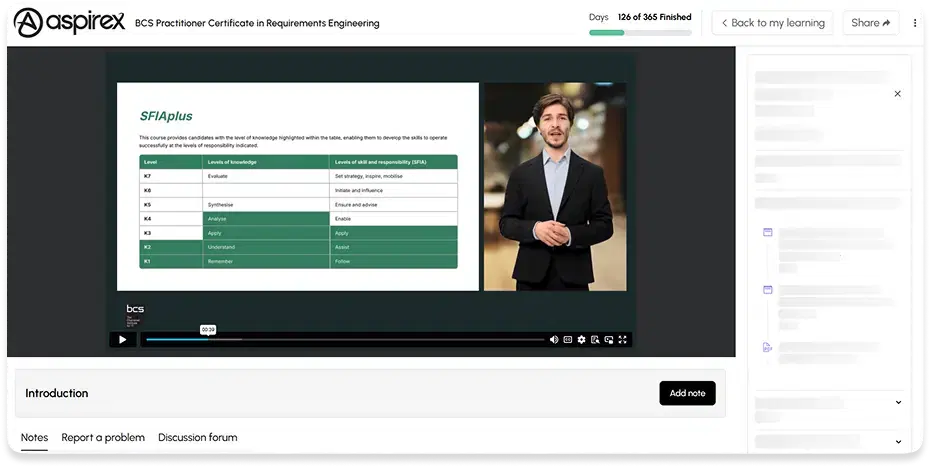Open the Discussion forum tab
Image resolution: width=931 pixels, height=468 pixels.
(x=198, y=438)
